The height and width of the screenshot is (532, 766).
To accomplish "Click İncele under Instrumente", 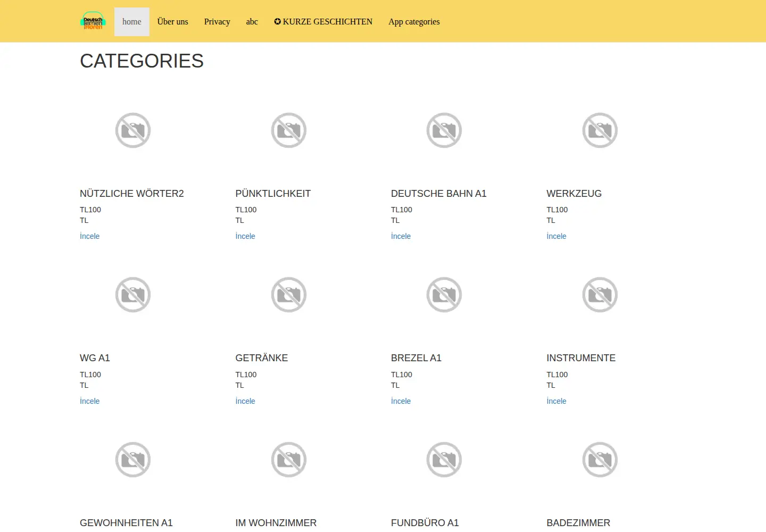I will [x=556, y=401].
